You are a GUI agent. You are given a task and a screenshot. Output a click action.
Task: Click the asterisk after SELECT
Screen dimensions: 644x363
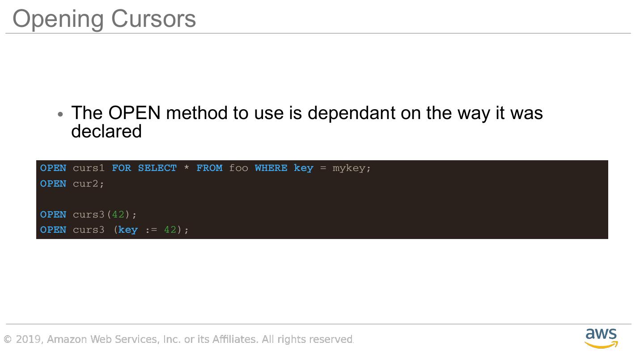coord(186,169)
